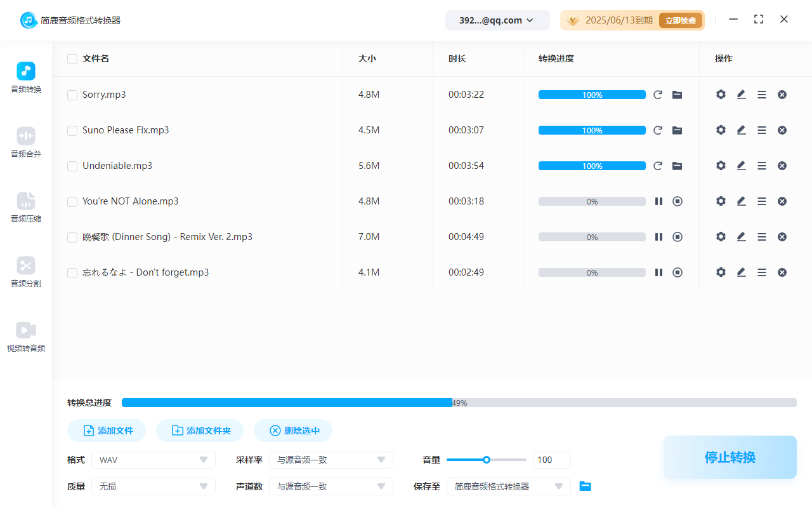The image size is (812, 508).
Task: Check the checkbox for Sorry.mp3
Action: [x=72, y=94]
